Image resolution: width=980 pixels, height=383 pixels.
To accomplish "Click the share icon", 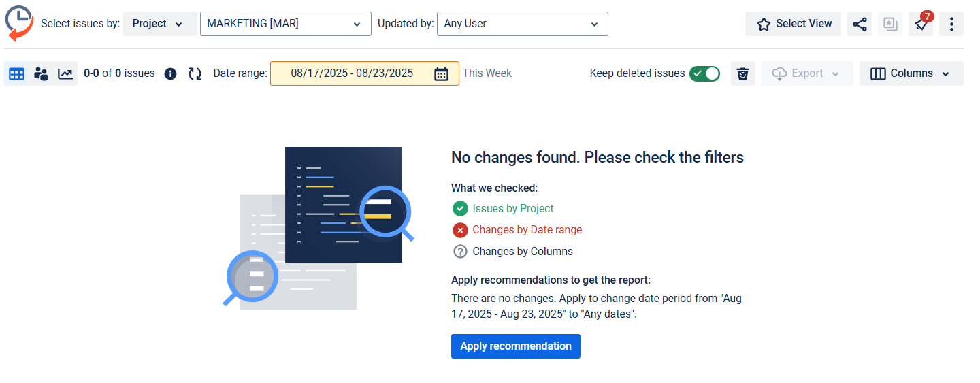I will 860,24.
